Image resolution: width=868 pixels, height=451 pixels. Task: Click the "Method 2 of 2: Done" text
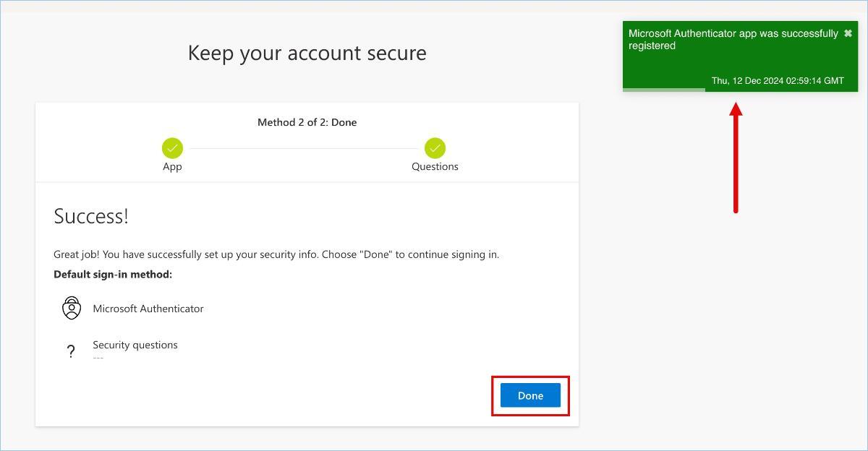point(307,122)
